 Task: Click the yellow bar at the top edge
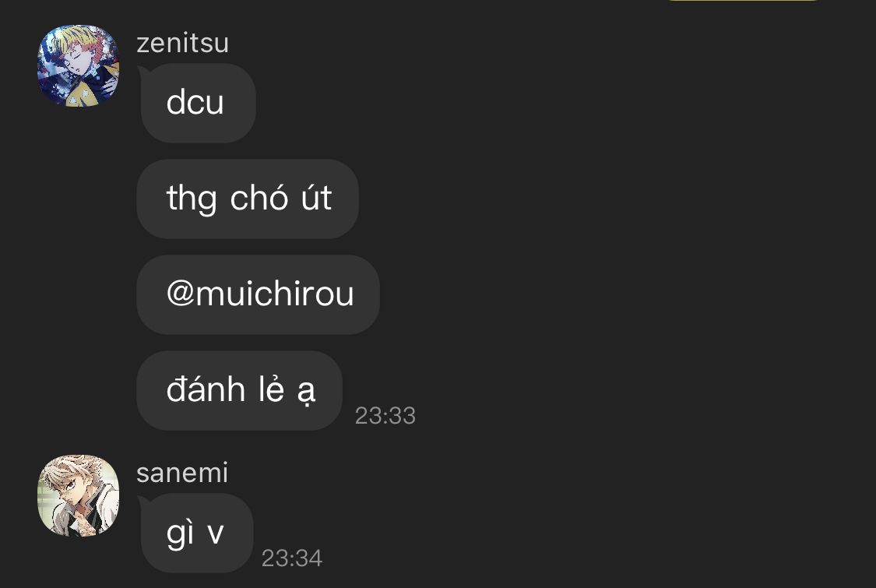tap(743, 1)
